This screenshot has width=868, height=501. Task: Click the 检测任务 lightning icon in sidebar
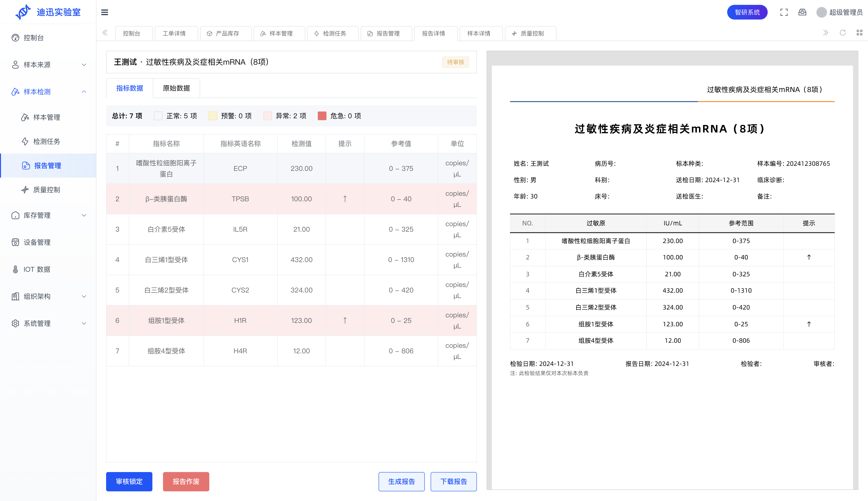click(25, 141)
